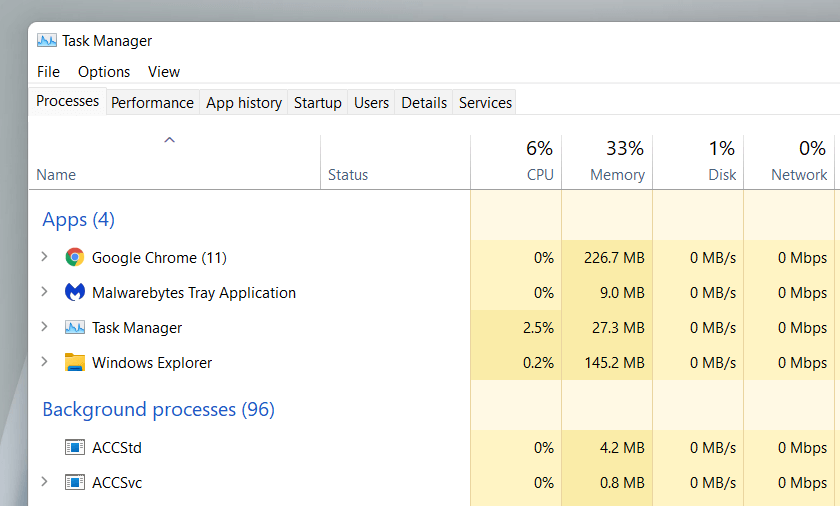Screen dimensions: 840x506
Task: Sort by the Name column header
Action: click(56, 174)
